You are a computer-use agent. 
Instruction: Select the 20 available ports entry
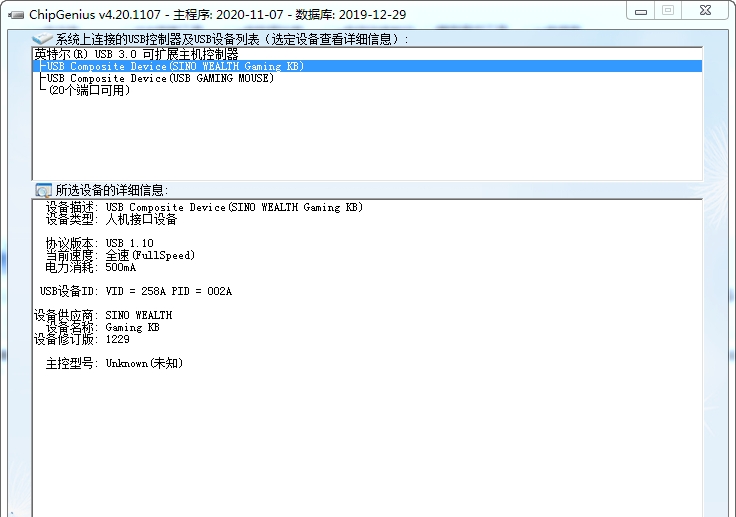[89, 90]
